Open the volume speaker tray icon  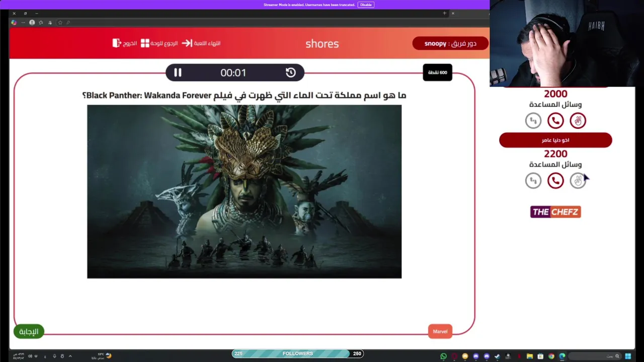tap(30, 356)
